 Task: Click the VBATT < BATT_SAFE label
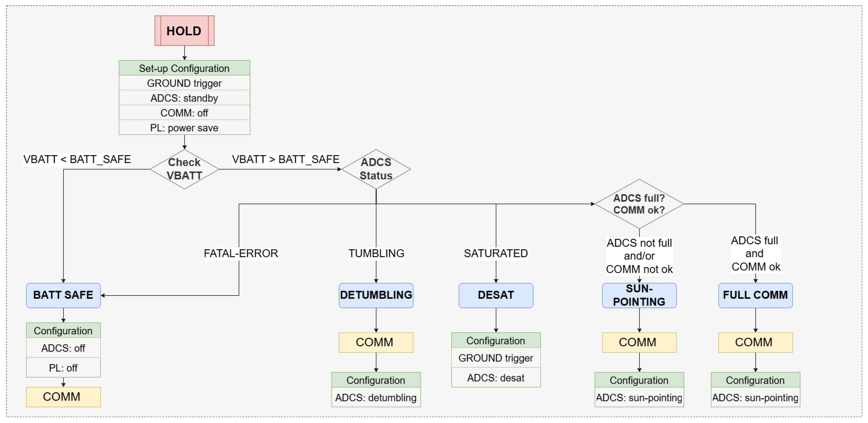click(x=77, y=159)
